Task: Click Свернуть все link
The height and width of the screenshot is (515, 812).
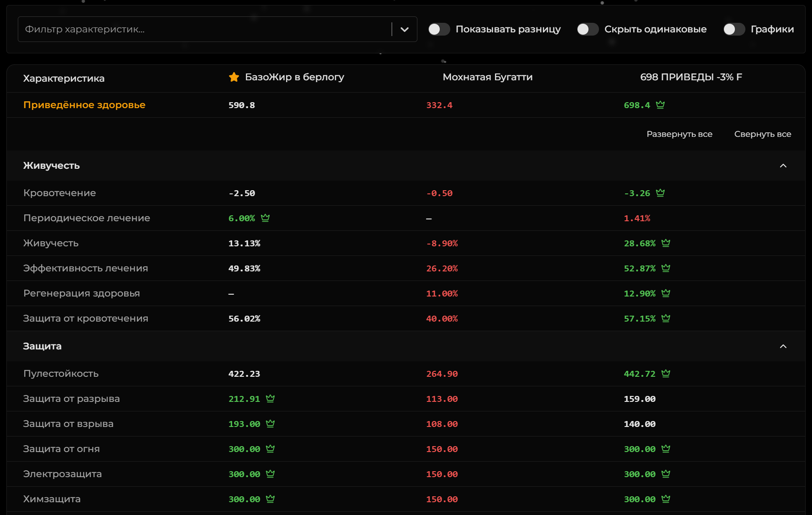Action: 762,134
